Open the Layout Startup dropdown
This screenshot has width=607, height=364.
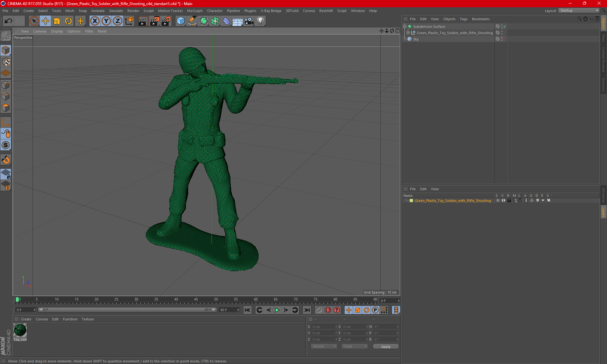click(x=579, y=10)
